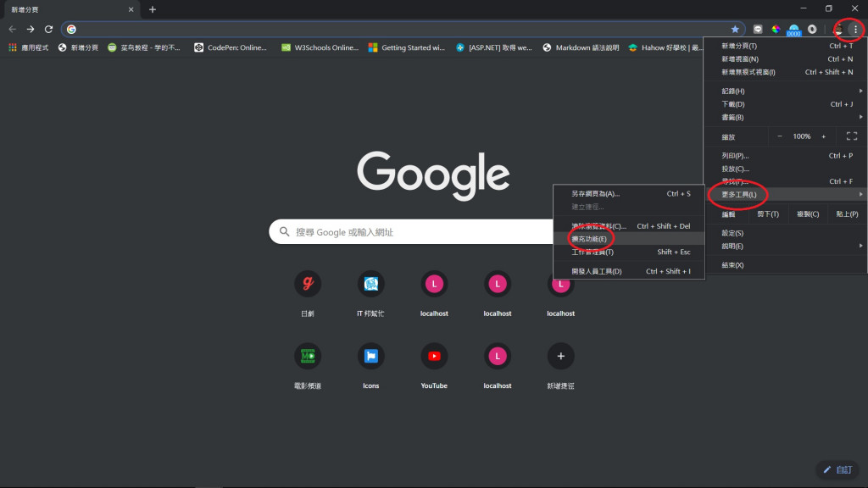
Task: Click the 自訂 customize button
Action: click(837, 469)
